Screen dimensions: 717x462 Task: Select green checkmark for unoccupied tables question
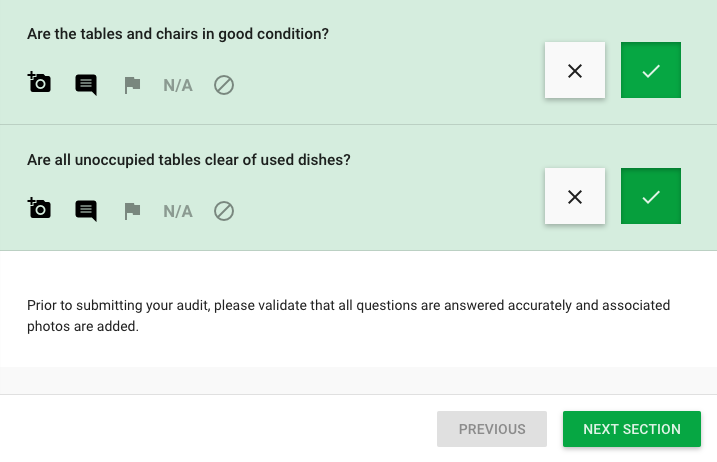tap(651, 196)
